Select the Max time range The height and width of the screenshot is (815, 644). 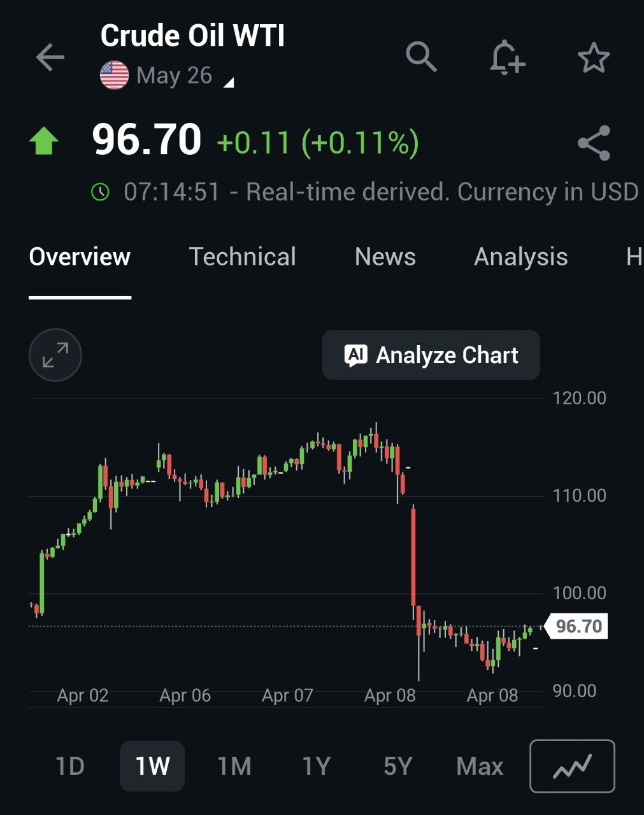[x=480, y=766]
